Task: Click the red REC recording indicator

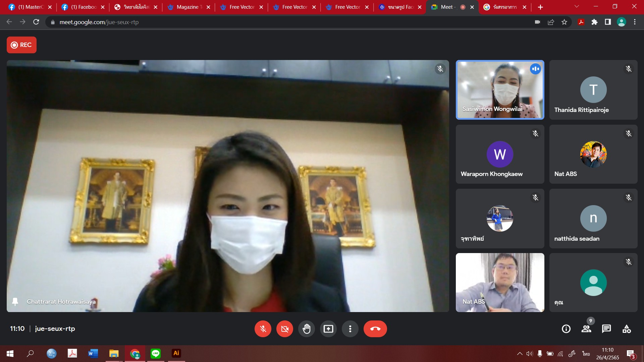Action: [x=21, y=45]
